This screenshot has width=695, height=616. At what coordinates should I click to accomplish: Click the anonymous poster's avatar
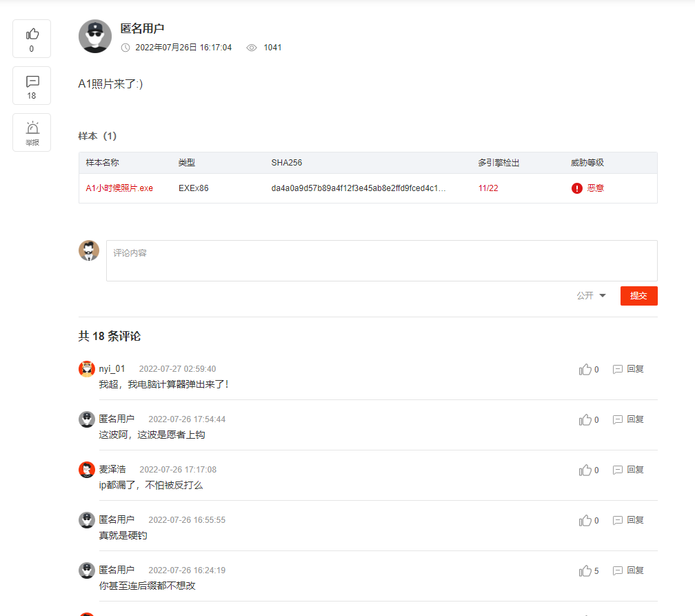[95, 37]
